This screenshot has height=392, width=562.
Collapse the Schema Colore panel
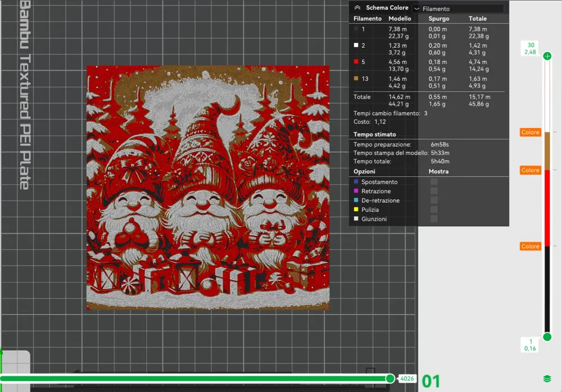[x=357, y=7]
